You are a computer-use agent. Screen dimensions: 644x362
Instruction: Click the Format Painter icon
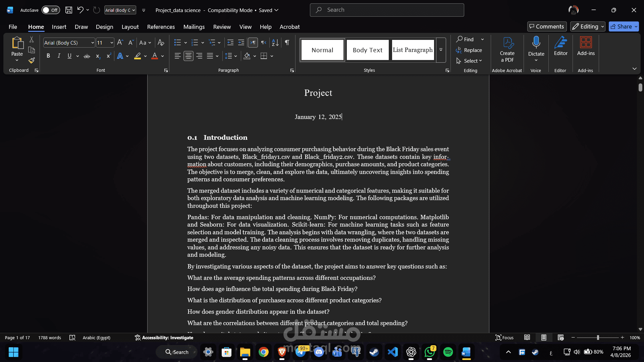[32, 61]
